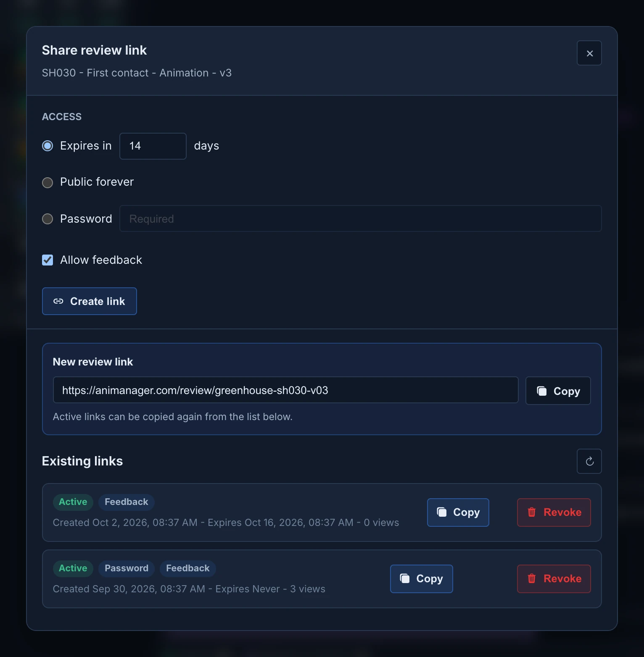The image size is (644, 657).
Task: Close the Share review link dialog
Action: click(x=589, y=53)
